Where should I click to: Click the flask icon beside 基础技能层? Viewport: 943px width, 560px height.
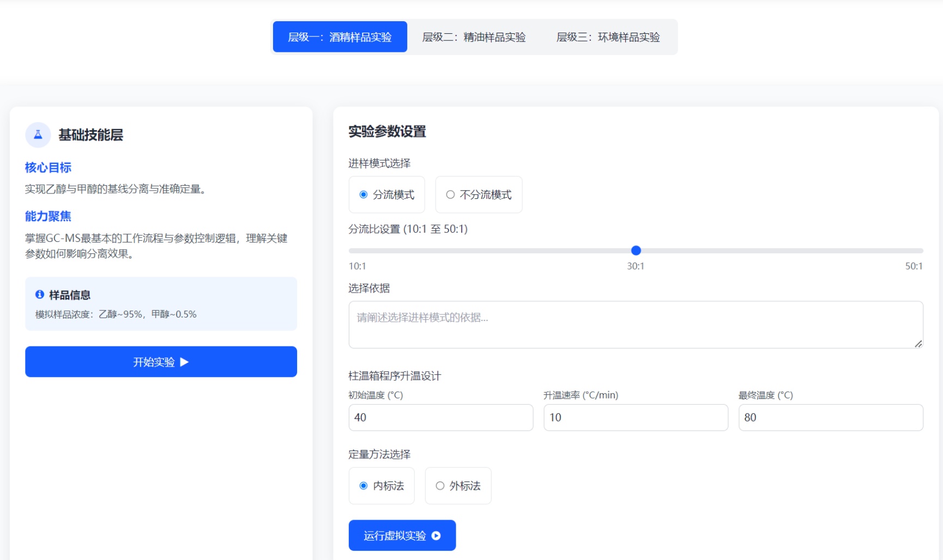(38, 135)
